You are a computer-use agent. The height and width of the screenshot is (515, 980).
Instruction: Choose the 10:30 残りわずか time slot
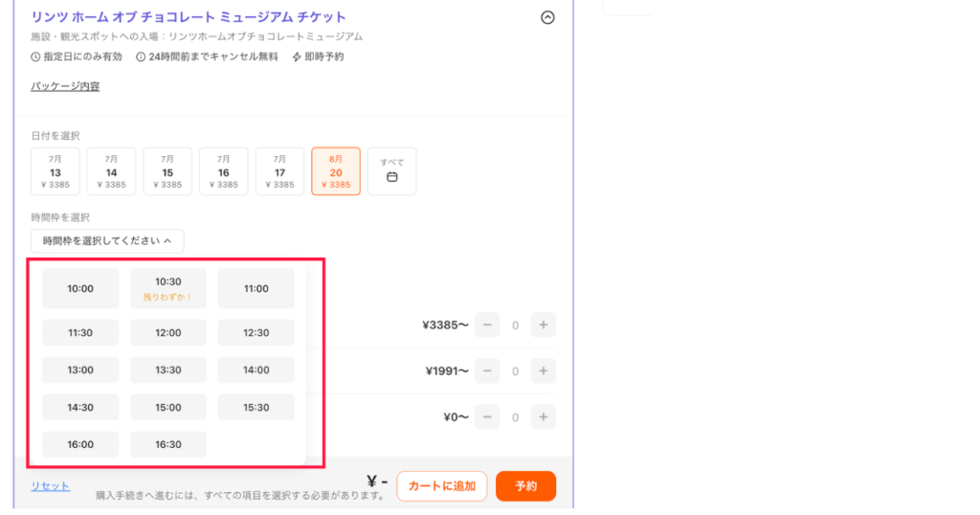point(168,289)
